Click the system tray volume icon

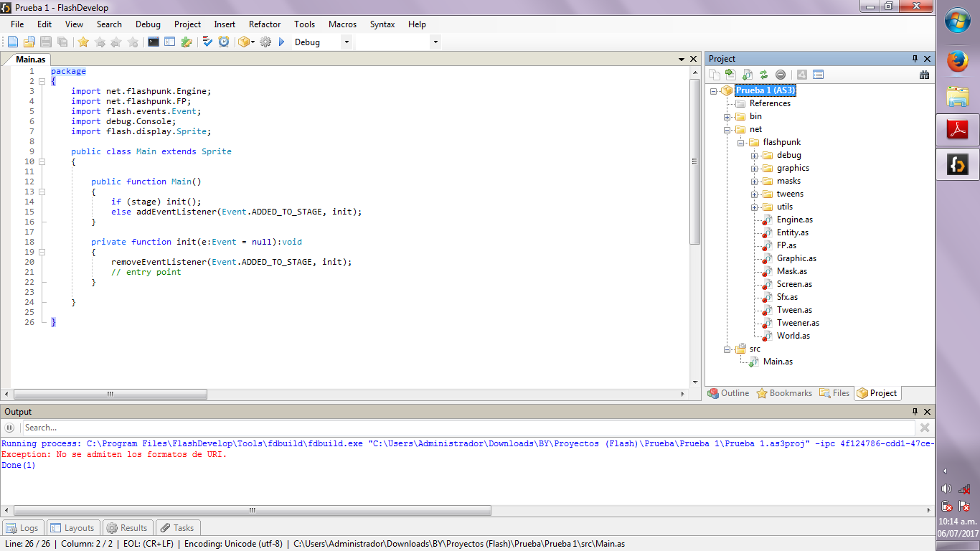(946, 489)
